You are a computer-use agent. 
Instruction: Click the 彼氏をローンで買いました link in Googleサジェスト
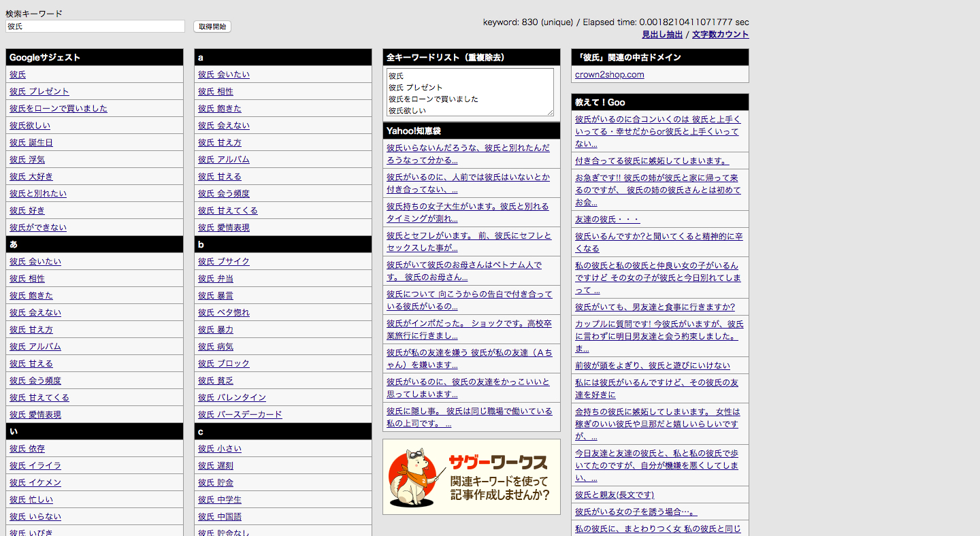tap(59, 108)
